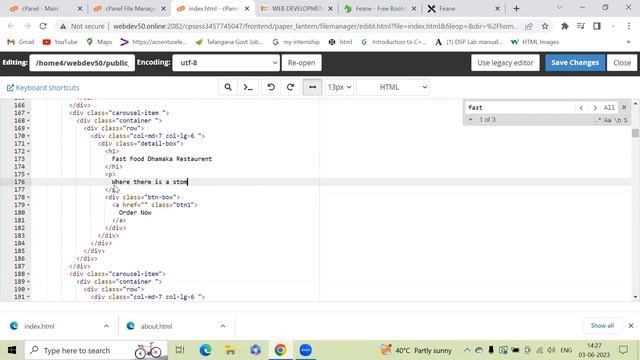The height and width of the screenshot is (360, 640).
Task: Click the search box containing 'fast'
Action: click(x=519, y=107)
